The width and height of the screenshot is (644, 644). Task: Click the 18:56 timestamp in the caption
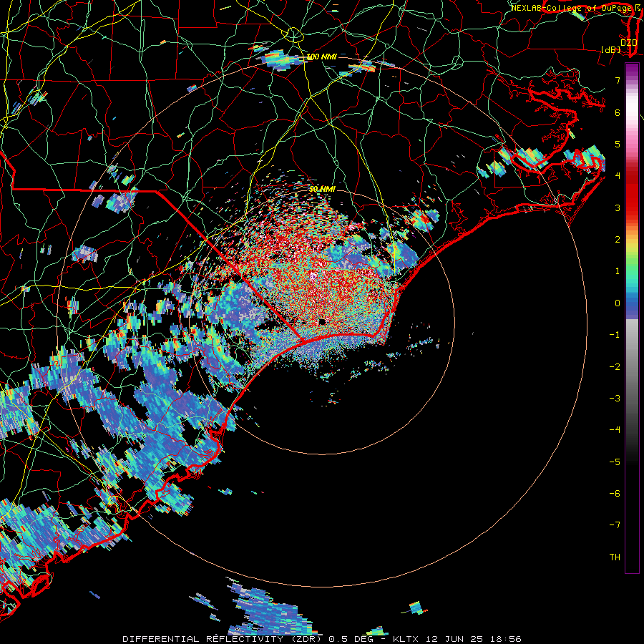point(507,639)
